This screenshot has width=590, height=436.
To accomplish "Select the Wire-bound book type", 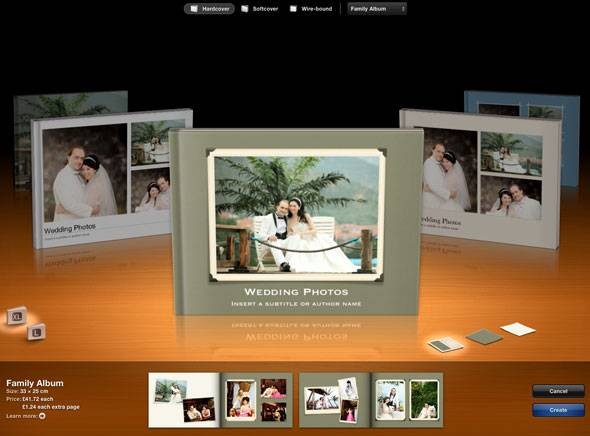I will pyautogui.click(x=311, y=9).
